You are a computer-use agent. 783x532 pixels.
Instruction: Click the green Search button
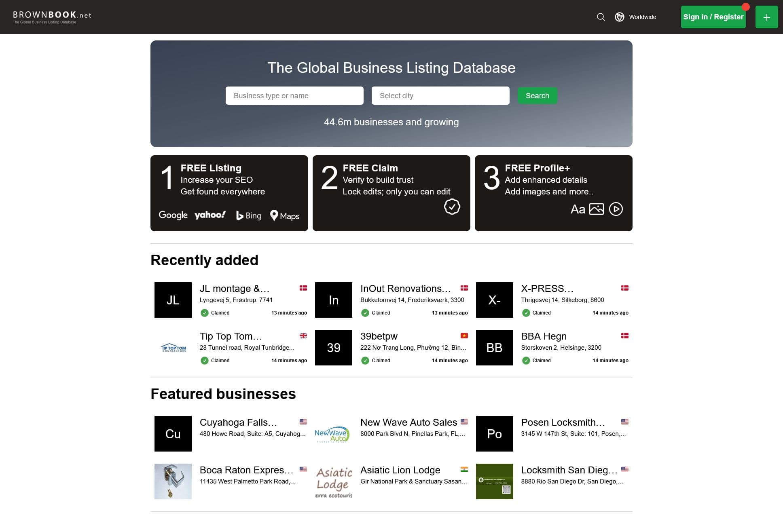(537, 95)
